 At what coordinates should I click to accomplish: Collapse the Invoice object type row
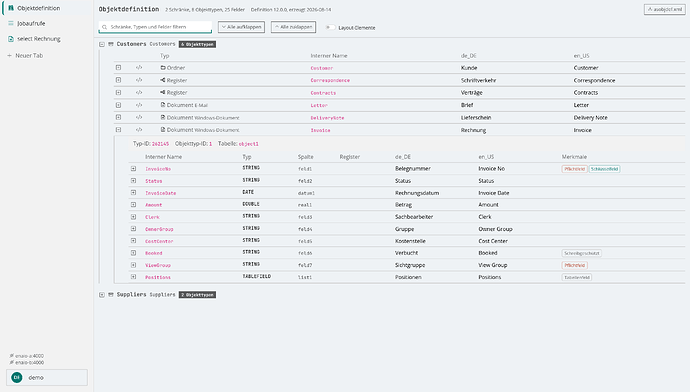118,130
